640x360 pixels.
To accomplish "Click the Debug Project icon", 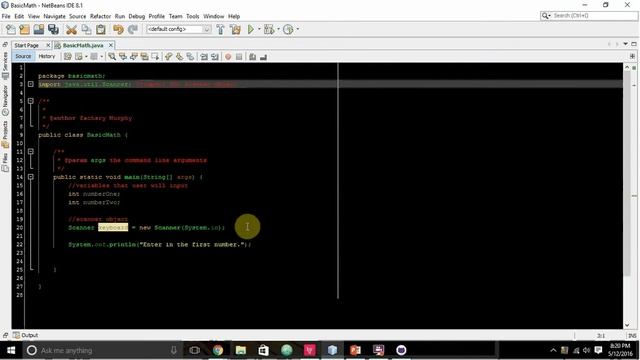I will (x=269, y=29).
